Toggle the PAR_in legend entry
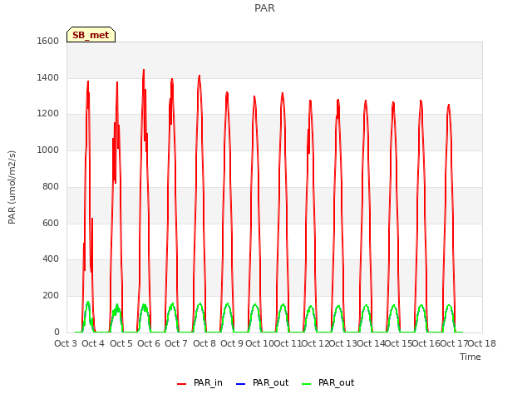 click(x=199, y=382)
